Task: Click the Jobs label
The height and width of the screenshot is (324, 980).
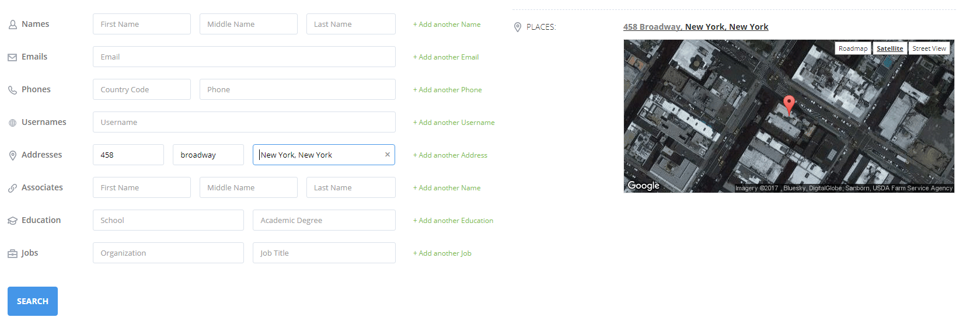Action: (x=30, y=253)
